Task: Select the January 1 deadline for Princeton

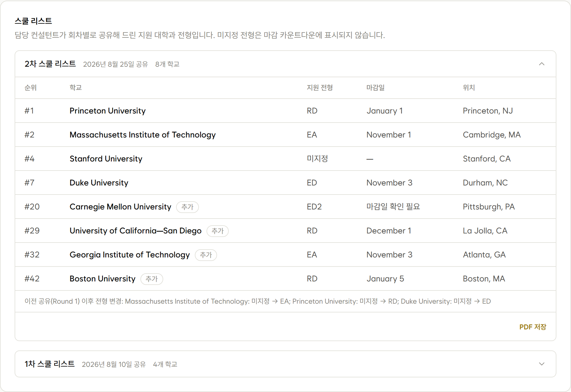Action: [x=385, y=111]
